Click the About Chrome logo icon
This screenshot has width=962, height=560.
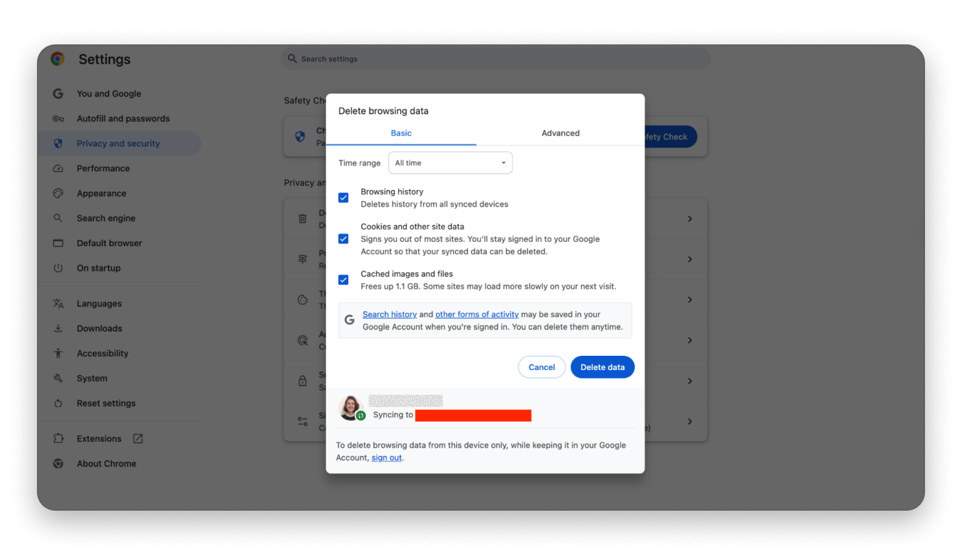(58, 464)
